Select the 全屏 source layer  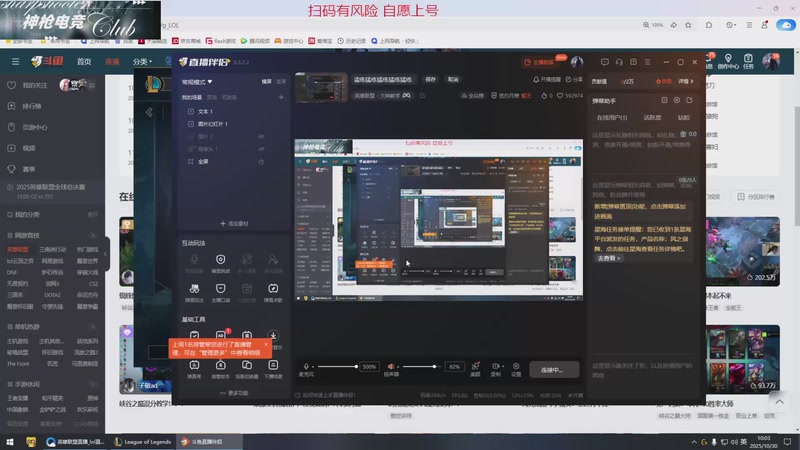pos(203,161)
